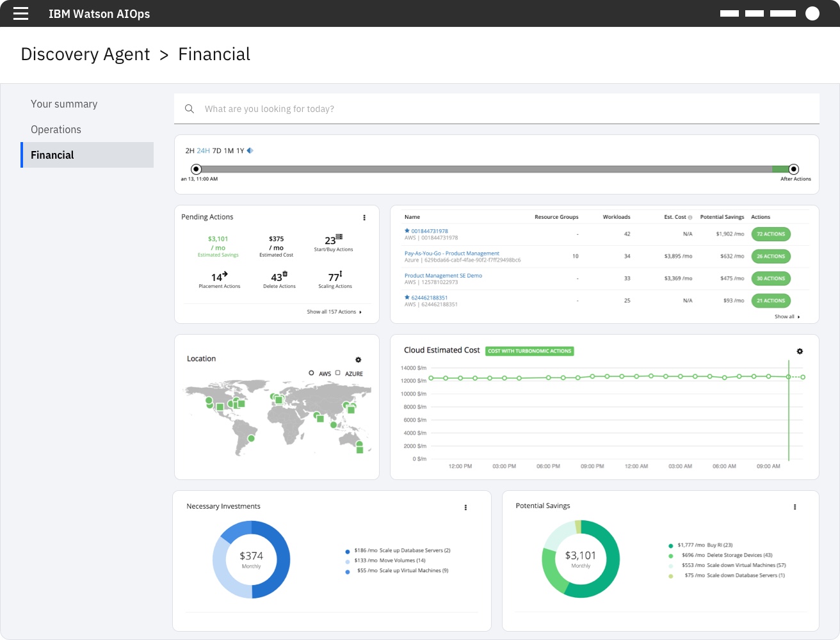
Task: Open Necessary Investments kebab menu
Action: click(x=465, y=508)
